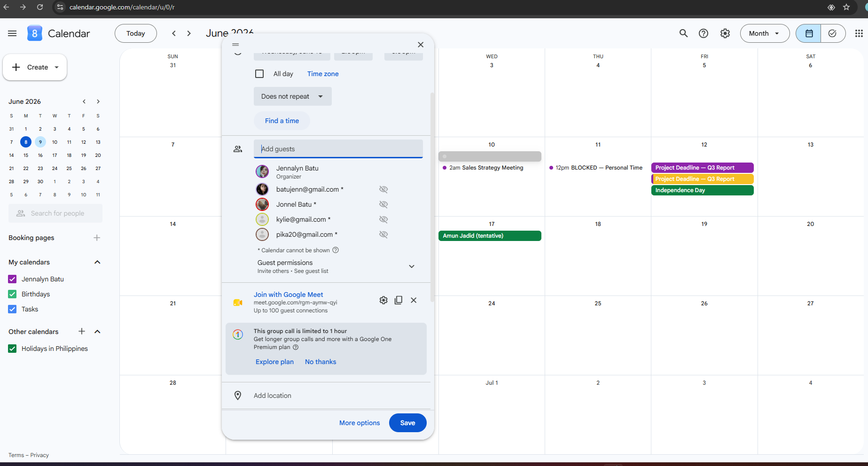Open Google Meet video call settings gear

pyautogui.click(x=383, y=300)
